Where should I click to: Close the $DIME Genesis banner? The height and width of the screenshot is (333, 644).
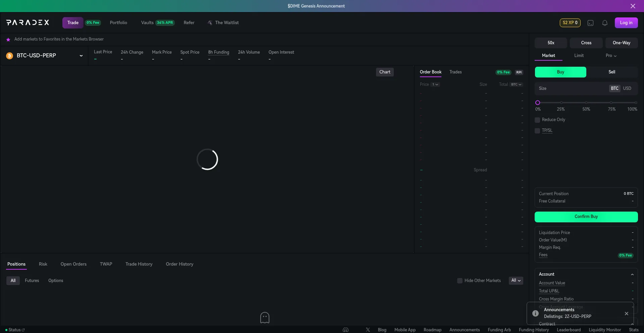pyautogui.click(x=633, y=6)
